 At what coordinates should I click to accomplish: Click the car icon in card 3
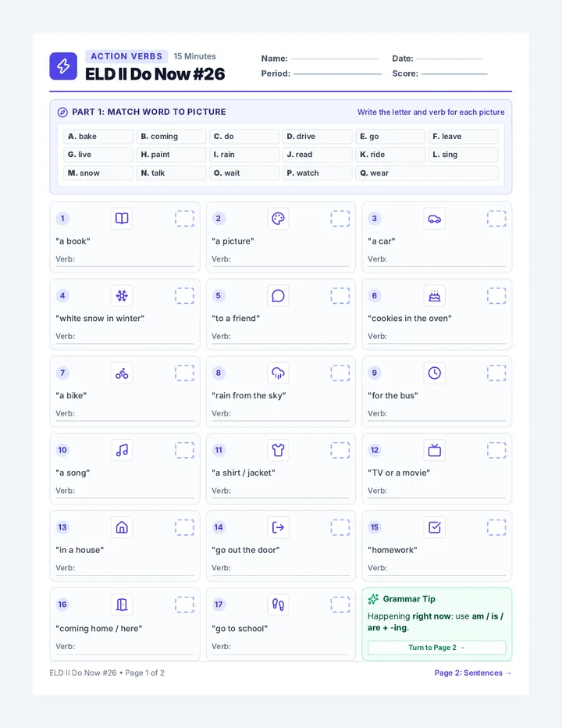point(434,218)
